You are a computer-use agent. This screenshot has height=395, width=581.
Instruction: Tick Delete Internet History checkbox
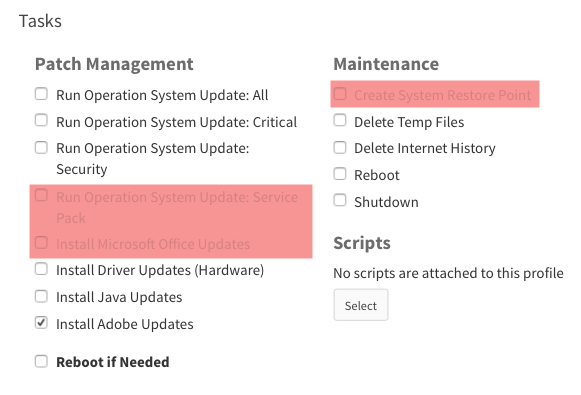point(340,147)
